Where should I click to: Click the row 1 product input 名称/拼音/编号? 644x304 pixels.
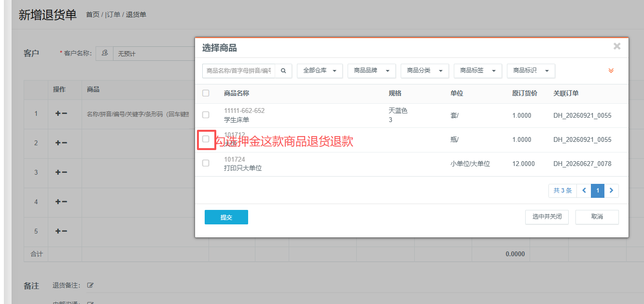139,114
